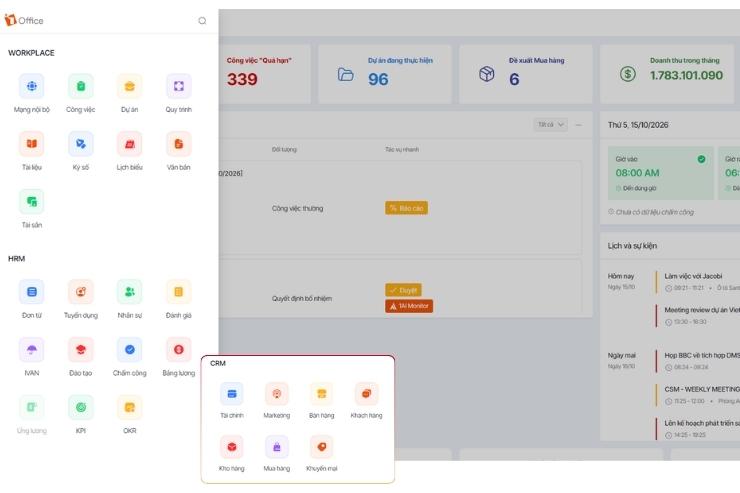740x493 pixels.
Task: Open the Họp BBC về tích hợp event
Action: [698, 361]
